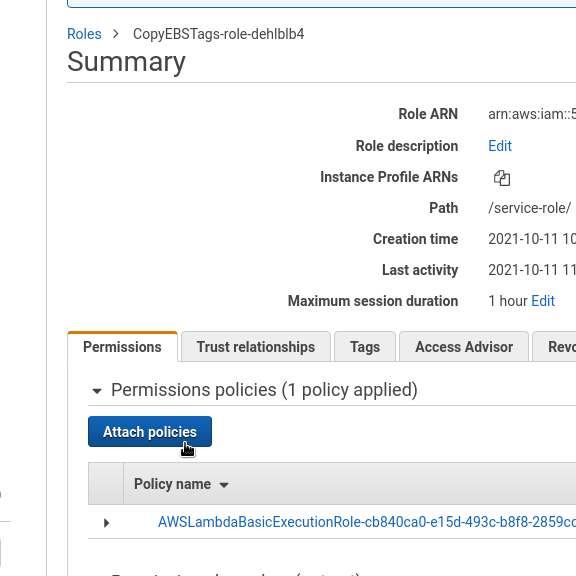Go back to the Roles breadcrumb link

[x=84, y=34]
